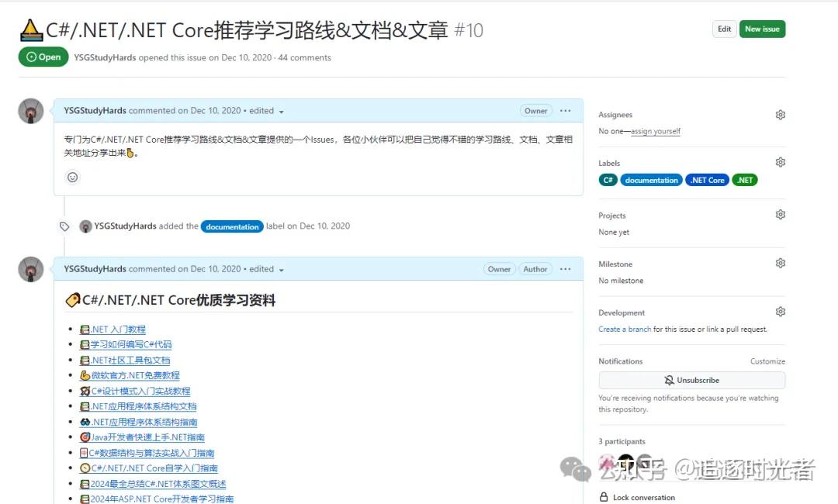Open the .NET 入门教程 link
This screenshot has height=504, width=838.
(x=119, y=329)
